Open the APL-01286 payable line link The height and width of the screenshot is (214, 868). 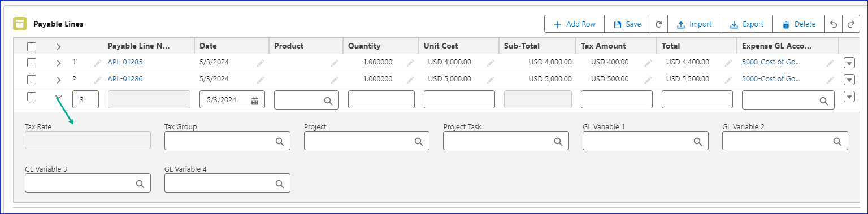tap(125, 79)
